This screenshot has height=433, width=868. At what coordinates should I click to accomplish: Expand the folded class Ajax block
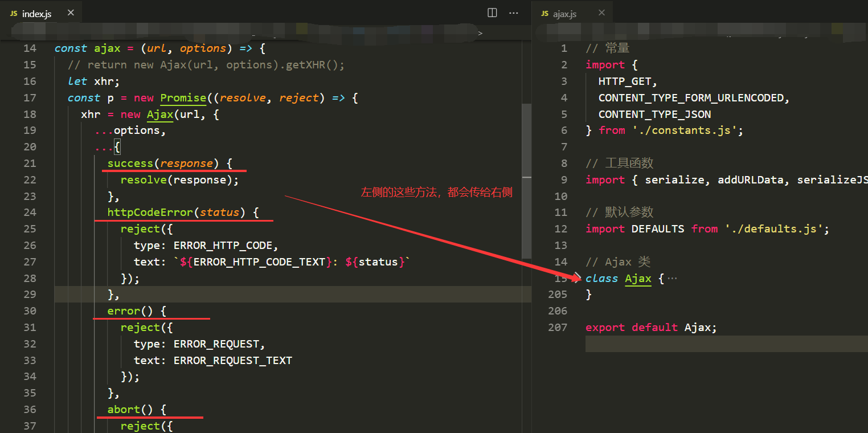click(579, 278)
